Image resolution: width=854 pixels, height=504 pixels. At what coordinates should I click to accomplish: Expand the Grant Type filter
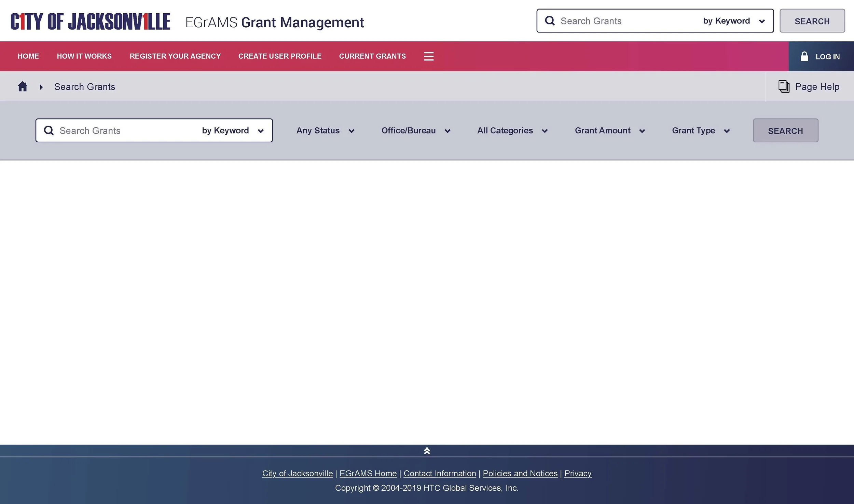pos(701,131)
